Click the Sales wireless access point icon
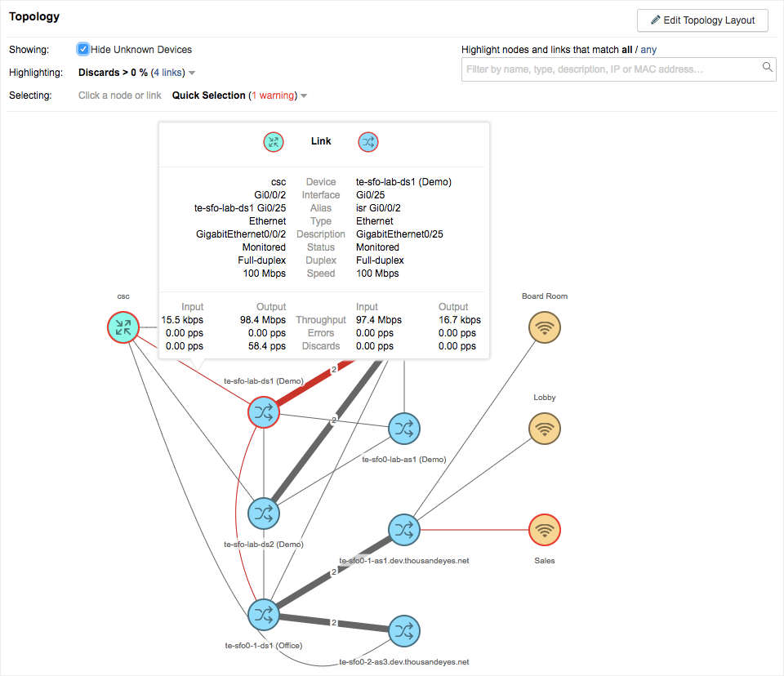 (545, 530)
